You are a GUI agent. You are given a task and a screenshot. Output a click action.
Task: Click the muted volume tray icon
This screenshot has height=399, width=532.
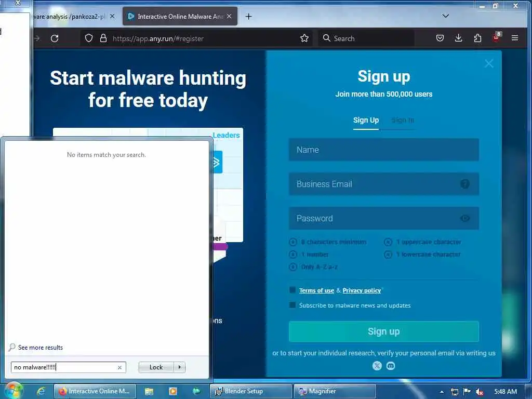pos(480,392)
